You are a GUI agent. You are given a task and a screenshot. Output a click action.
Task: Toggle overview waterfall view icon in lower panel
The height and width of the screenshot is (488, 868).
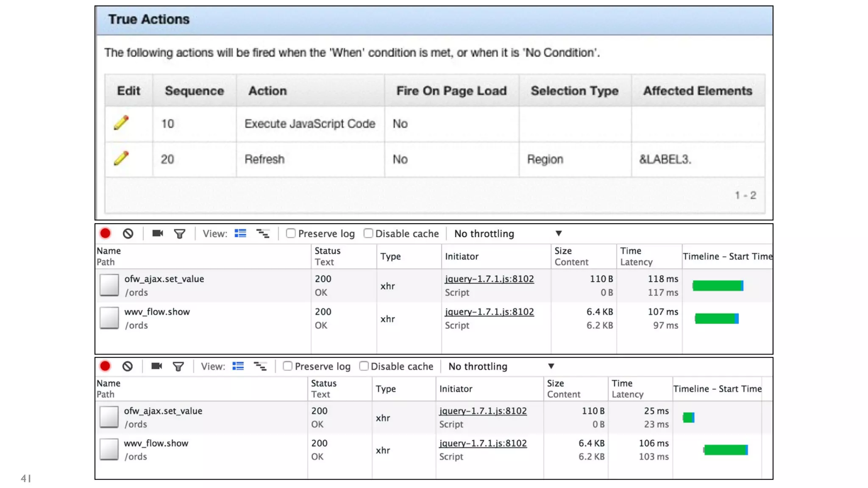click(x=260, y=366)
